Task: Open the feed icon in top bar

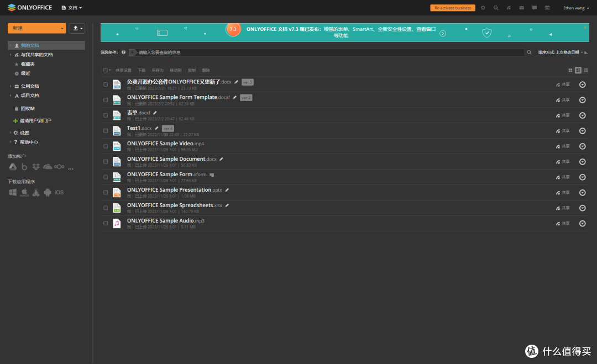Action: pyautogui.click(x=509, y=8)
